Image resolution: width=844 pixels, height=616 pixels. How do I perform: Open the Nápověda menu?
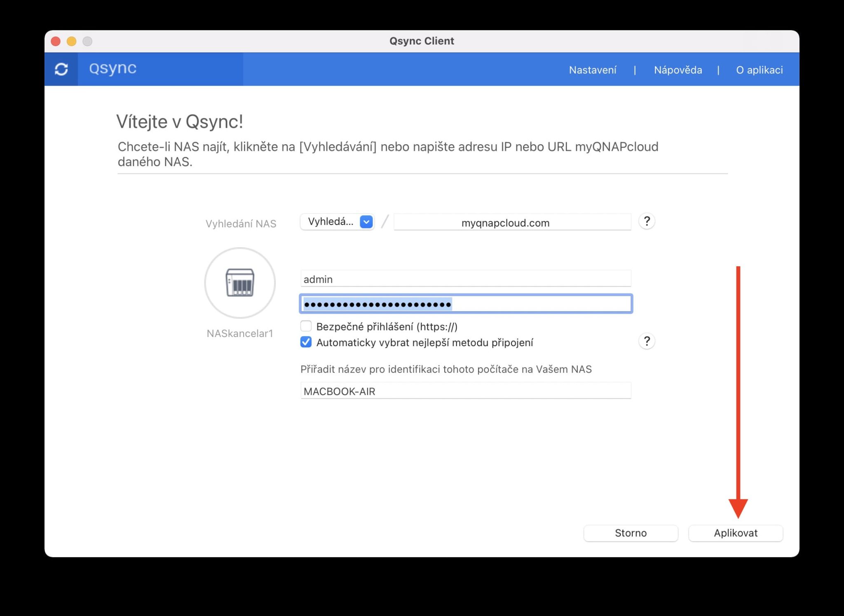coord(678,70)
